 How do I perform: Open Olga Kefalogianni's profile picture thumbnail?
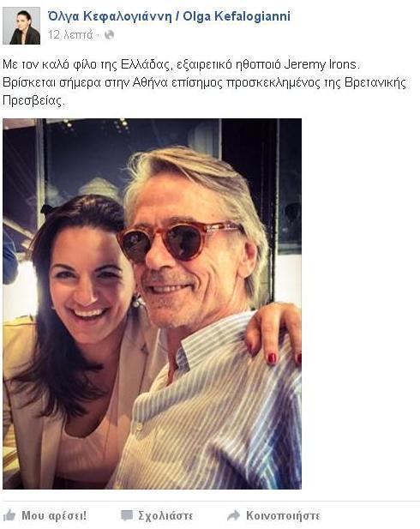tap(21, 26)
